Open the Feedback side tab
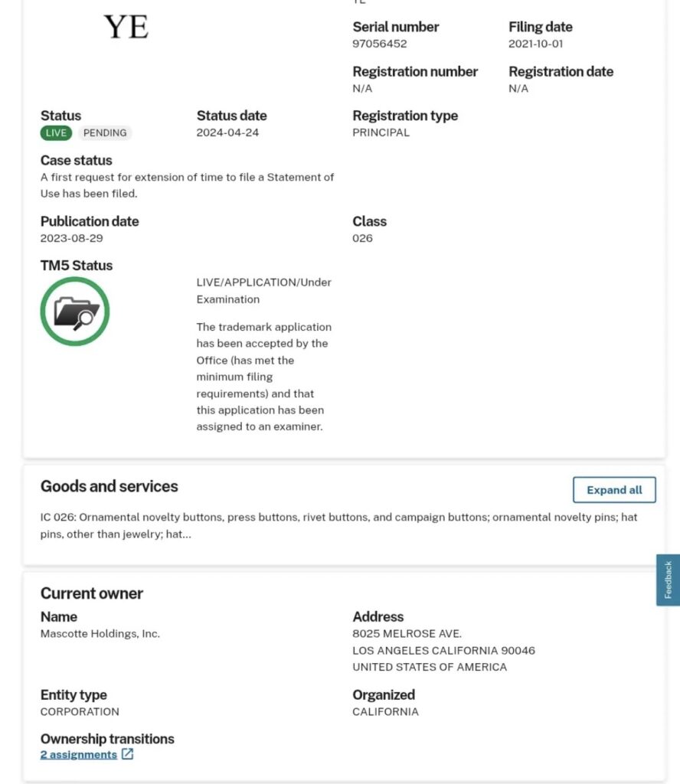The width and height of the screenshot is (680, 784). (668, 580)
